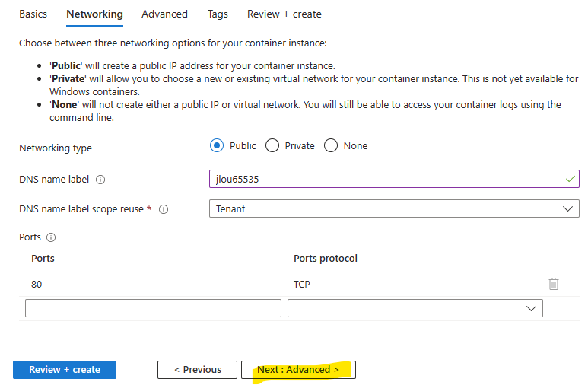Choose None as networking type
Screen dimensions: 588x385
tap(331, 145)
